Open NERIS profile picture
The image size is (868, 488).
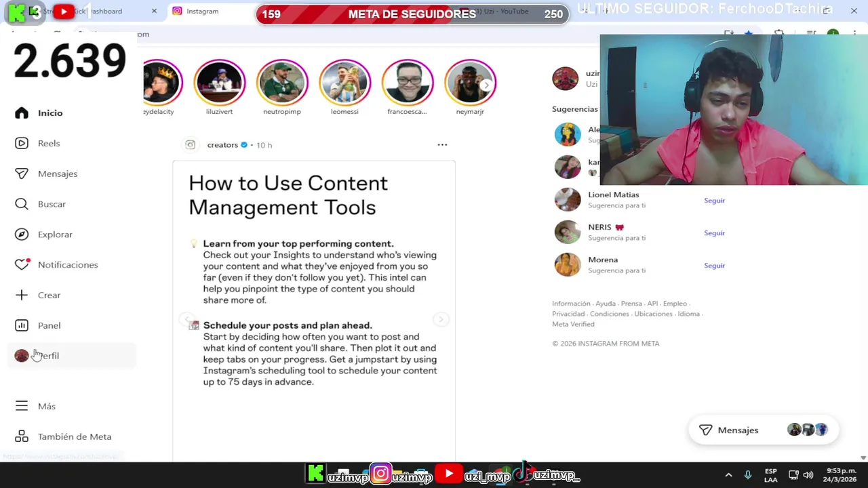[568, 232]
